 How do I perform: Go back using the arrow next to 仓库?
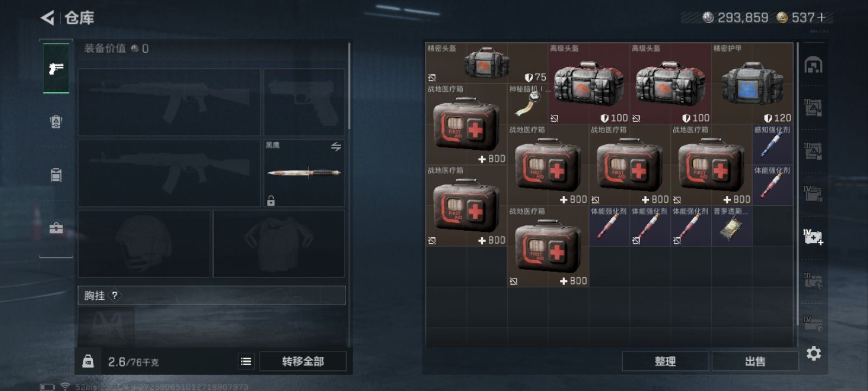click(47, 18)
